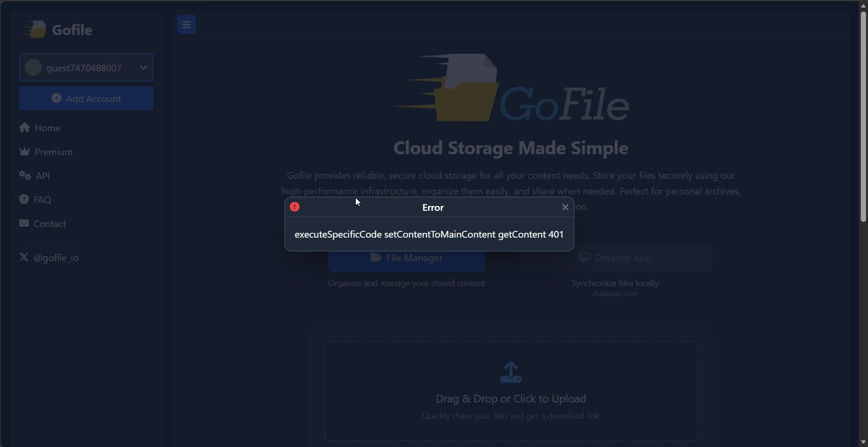Viewport: 868px width, 447px height.
Task: Click the large GoFile hero logo
Action: click(x=511, y=88)
